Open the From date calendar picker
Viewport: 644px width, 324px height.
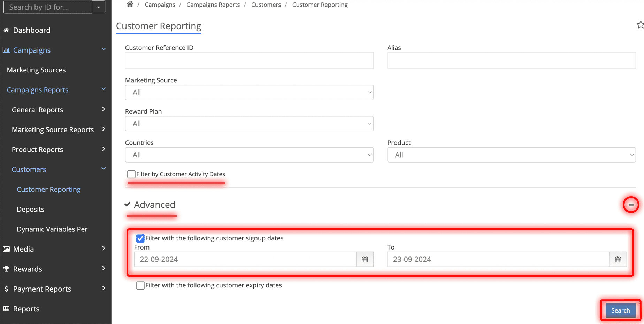365,259
